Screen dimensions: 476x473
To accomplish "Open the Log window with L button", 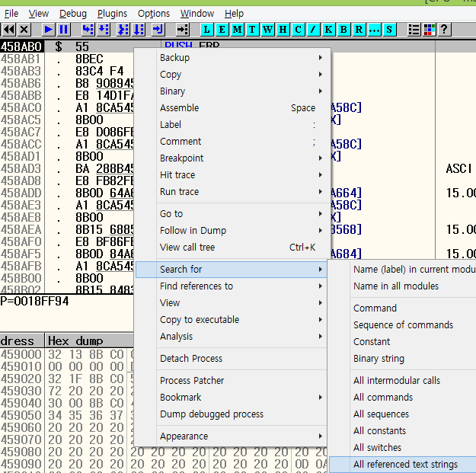I will (206, 30).
